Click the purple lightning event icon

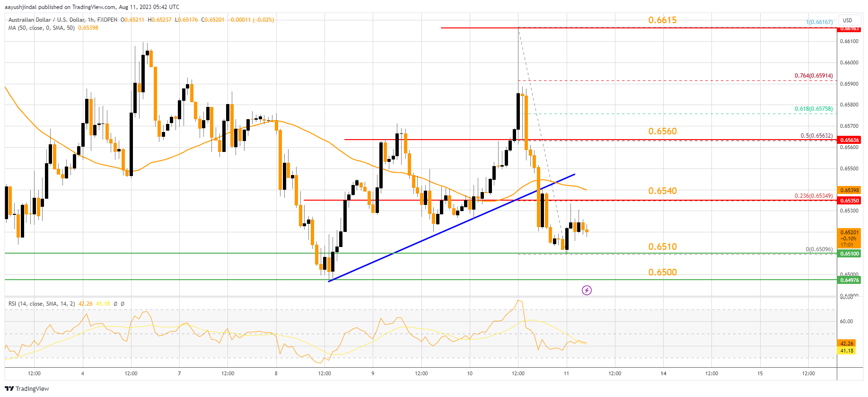[587, 290]
